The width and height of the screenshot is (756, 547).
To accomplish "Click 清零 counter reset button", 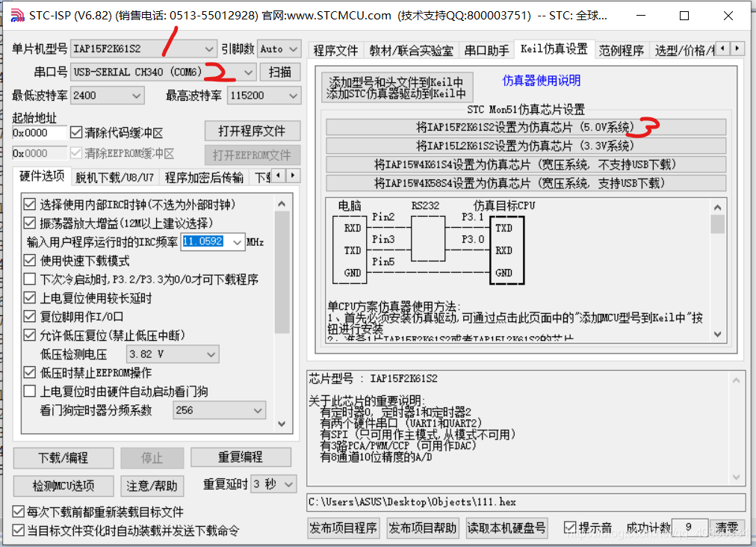I will pos(726,528).
